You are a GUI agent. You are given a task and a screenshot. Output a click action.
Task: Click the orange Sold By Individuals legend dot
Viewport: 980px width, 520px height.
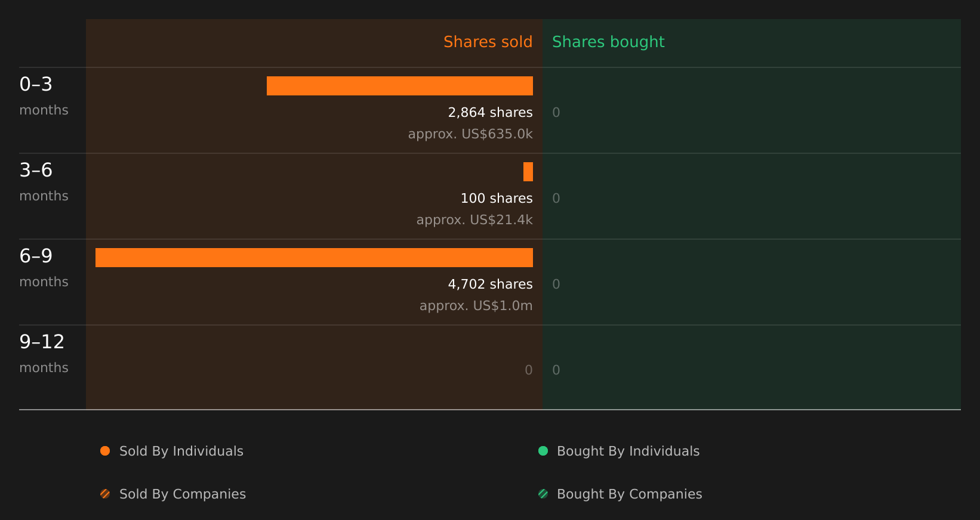point(105,451)
